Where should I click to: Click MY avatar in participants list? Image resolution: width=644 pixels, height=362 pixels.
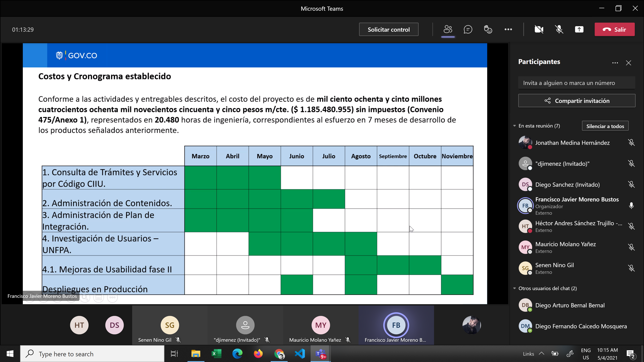pos(525,247)
